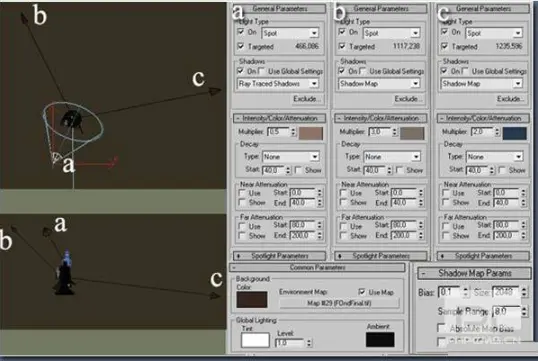Image resolution: width=538 pixels, height=361 pixels.
Task: Open Shadow Map dropdown in panel c
Action: [482, 83]
